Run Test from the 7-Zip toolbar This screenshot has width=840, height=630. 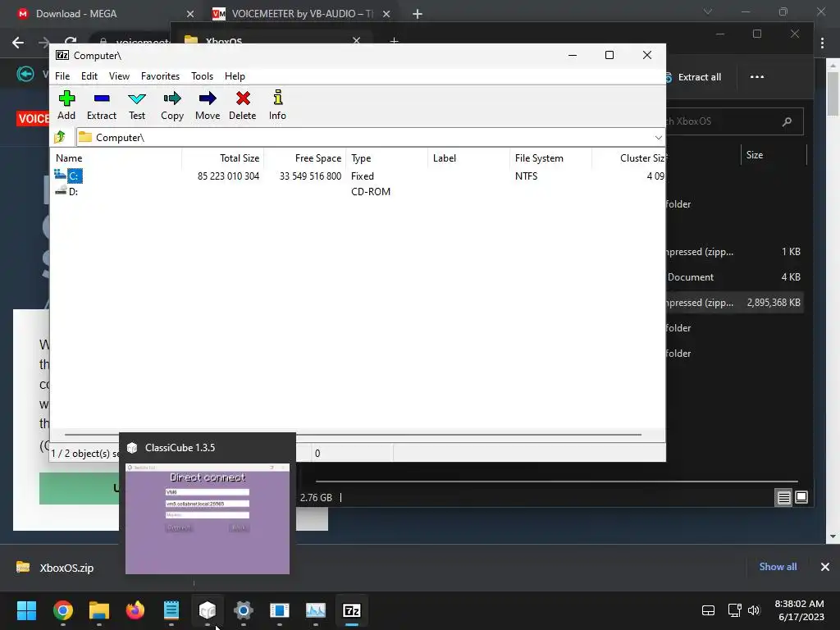click(x=137, y=105)
